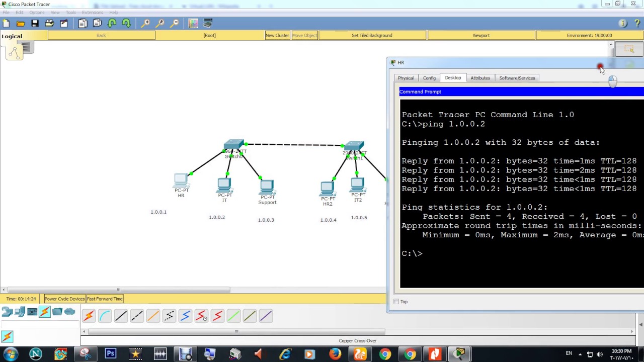Image resolution: width=644 pixels, height=362 pixels.
Task: Select the Copper Straight-Through solid black cable
Action: click(x=121, y=316)
